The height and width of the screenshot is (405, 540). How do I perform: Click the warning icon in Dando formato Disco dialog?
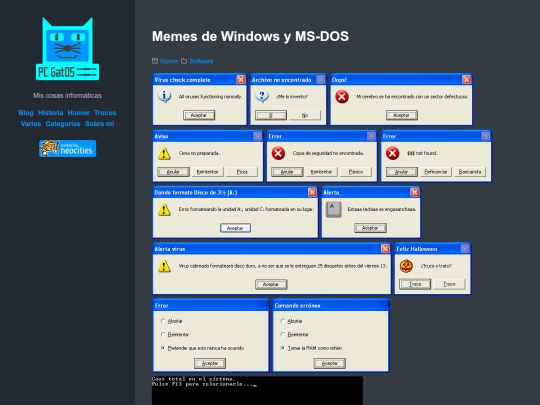164,209
